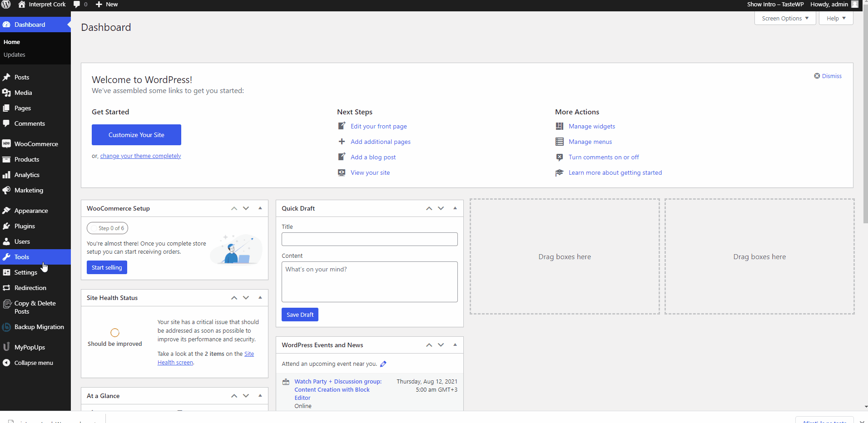Select Updates under the Dashboard menu
This screenshot has width=868, height=423.
tap(14, 54)
